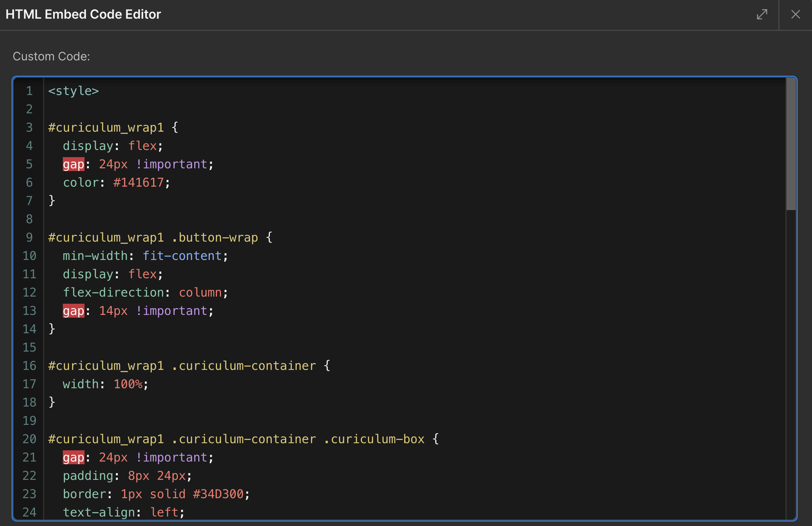
Task: Click the color value #141617
Action: click(x=139, y=183)
